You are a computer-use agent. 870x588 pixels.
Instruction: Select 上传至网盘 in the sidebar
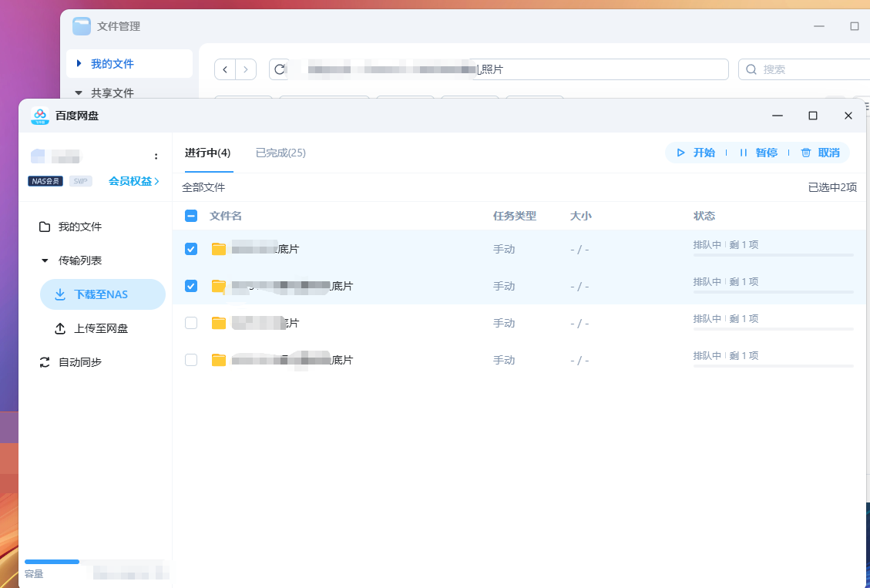coord(100,328)
